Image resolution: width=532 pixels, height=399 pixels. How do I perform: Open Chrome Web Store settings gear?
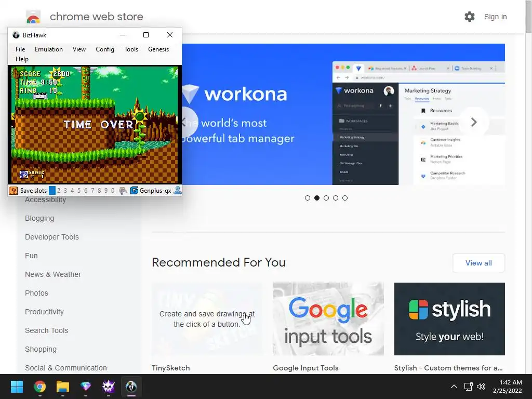(470, 17)
